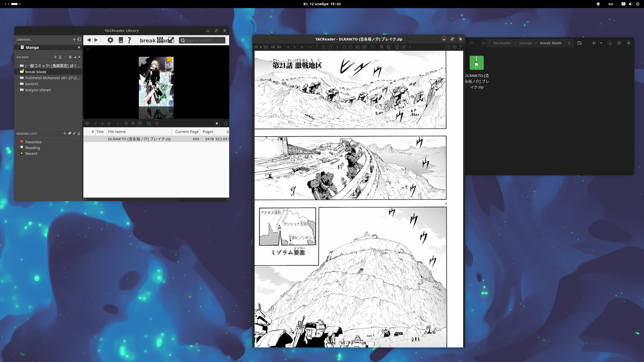Sort by Pages column header
The image size is (644, 362).
point(208,131)
